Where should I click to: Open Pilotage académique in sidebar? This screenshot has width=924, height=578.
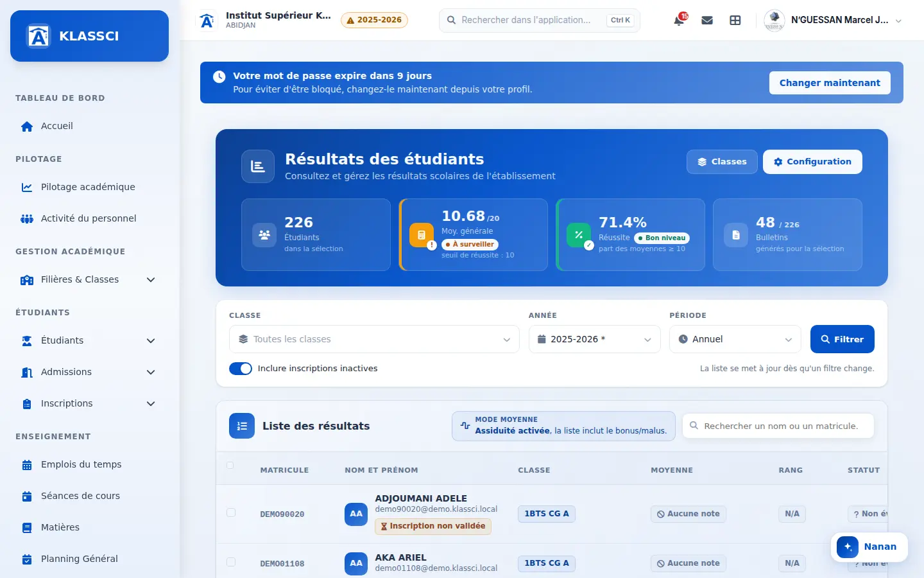(89, 187)
